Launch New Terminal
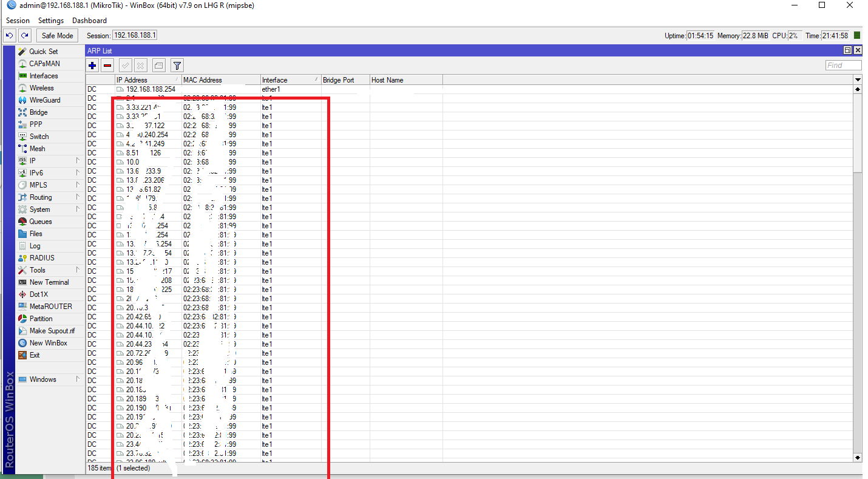868x479 pixels. (x=49, y=282)
